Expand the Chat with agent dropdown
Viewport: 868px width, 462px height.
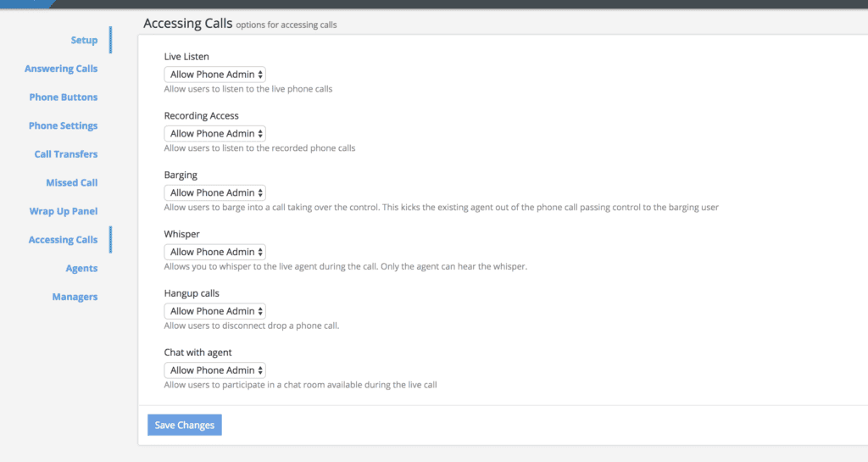click(215, 370)
